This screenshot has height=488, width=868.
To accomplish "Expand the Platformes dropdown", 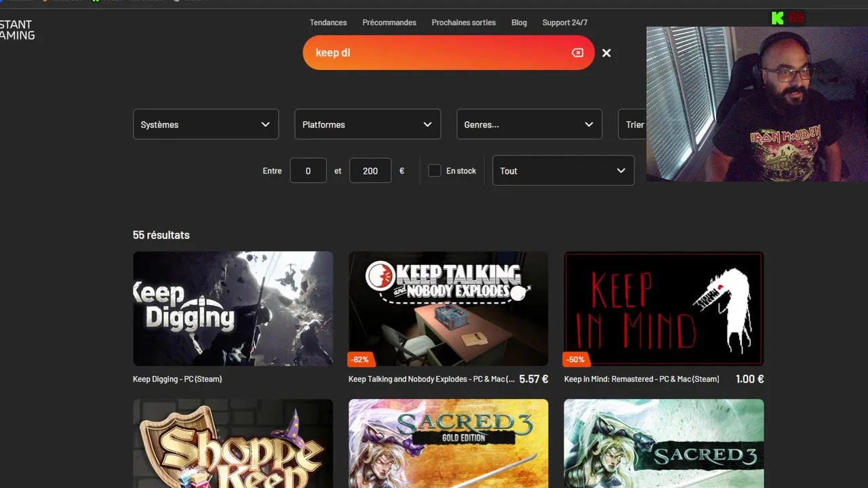I will point(368,125).
